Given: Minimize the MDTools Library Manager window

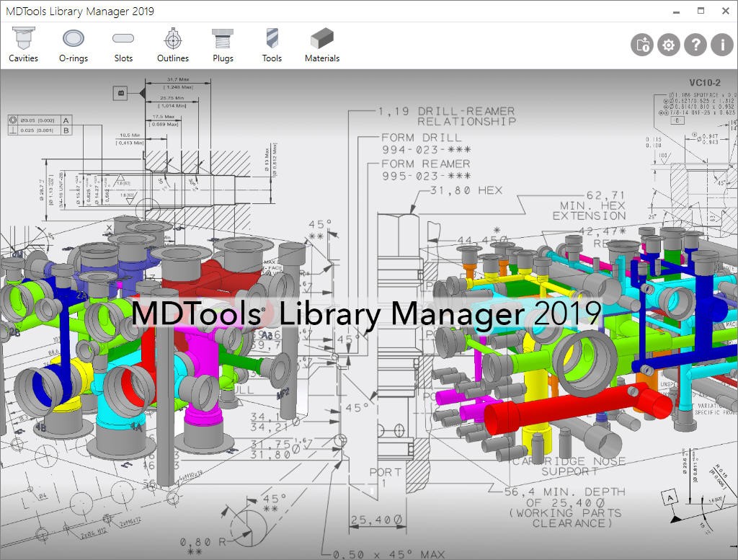Looking at the screenshot, I should [675, 11].
